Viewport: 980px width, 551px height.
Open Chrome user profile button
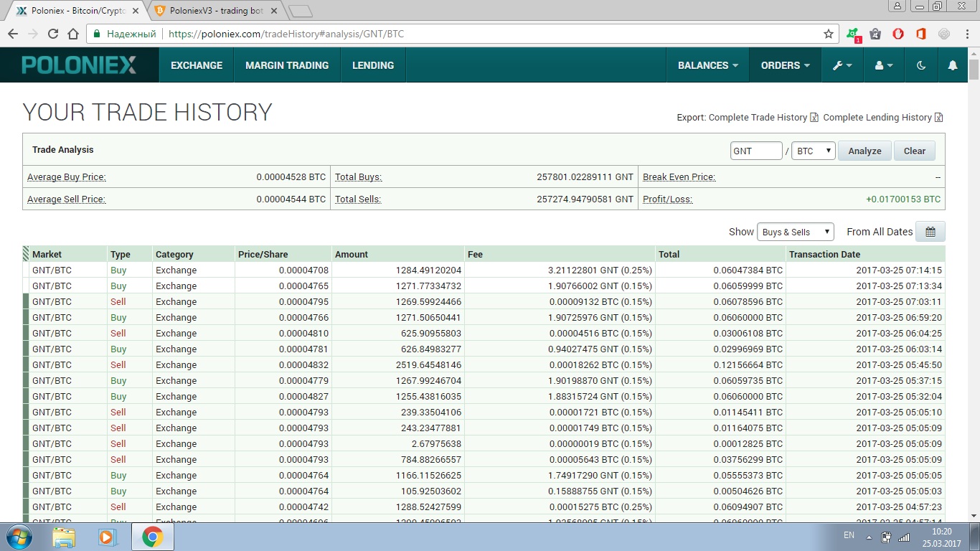pyautogui.click(x=897, y=6)
